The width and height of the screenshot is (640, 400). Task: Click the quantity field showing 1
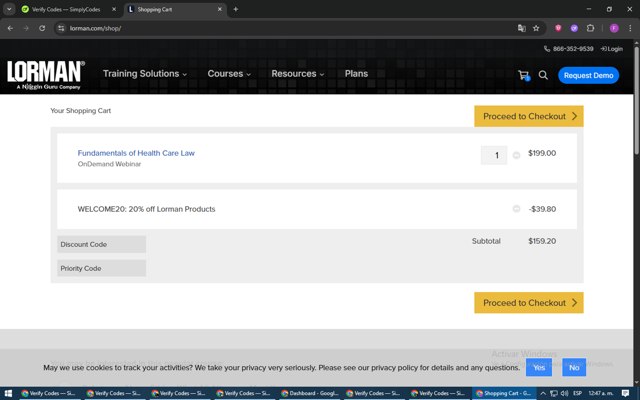tap(494, 155)
